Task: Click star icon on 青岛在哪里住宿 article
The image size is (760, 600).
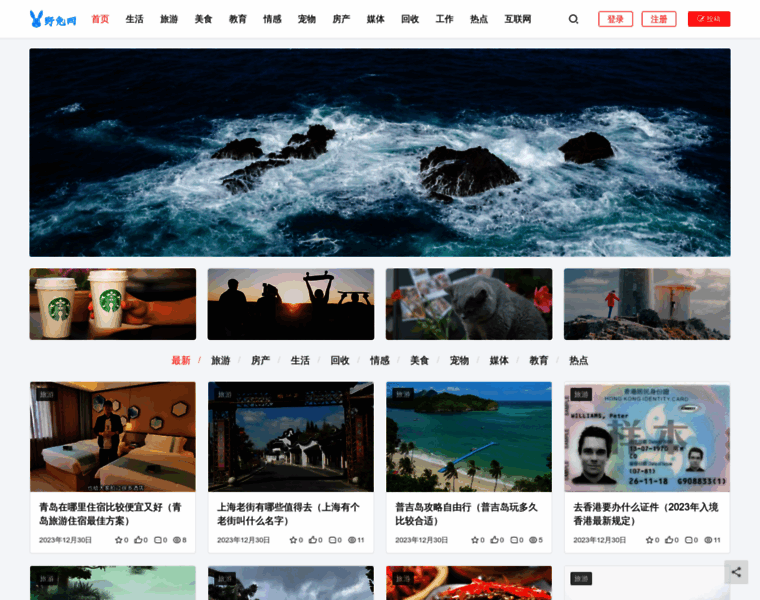Action: (118, 540)
